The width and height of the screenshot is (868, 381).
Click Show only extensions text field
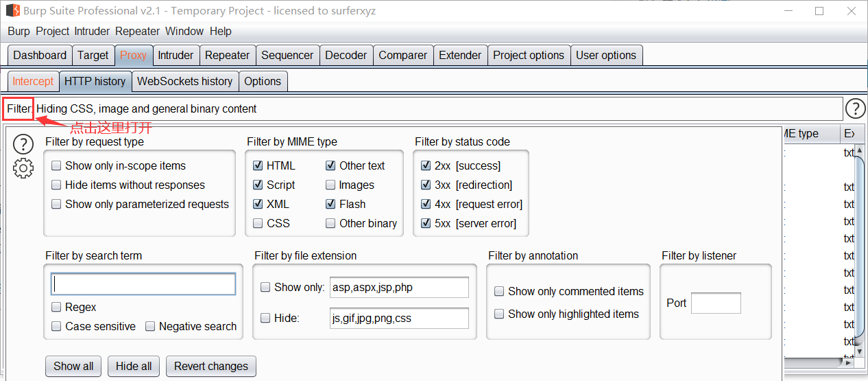click(399, 287)
